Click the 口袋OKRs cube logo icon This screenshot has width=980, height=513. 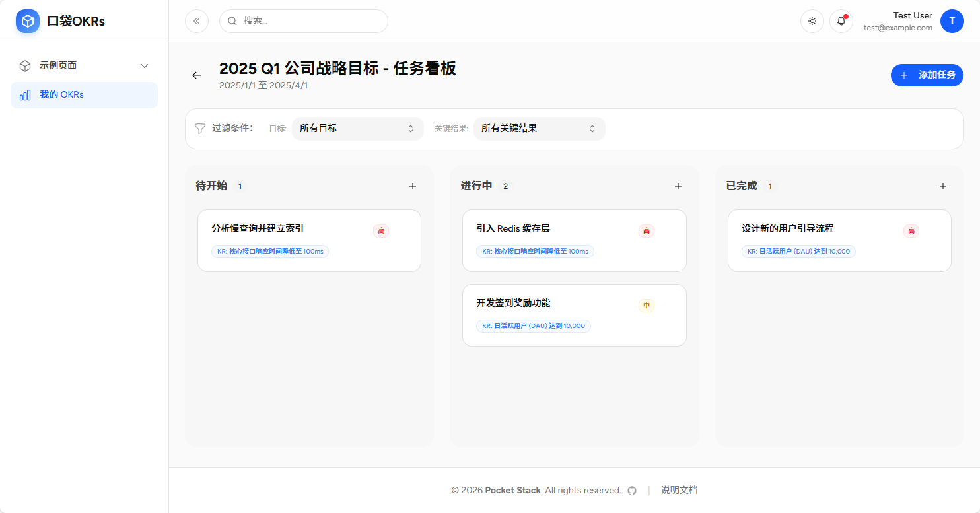(x=28, y=21)
